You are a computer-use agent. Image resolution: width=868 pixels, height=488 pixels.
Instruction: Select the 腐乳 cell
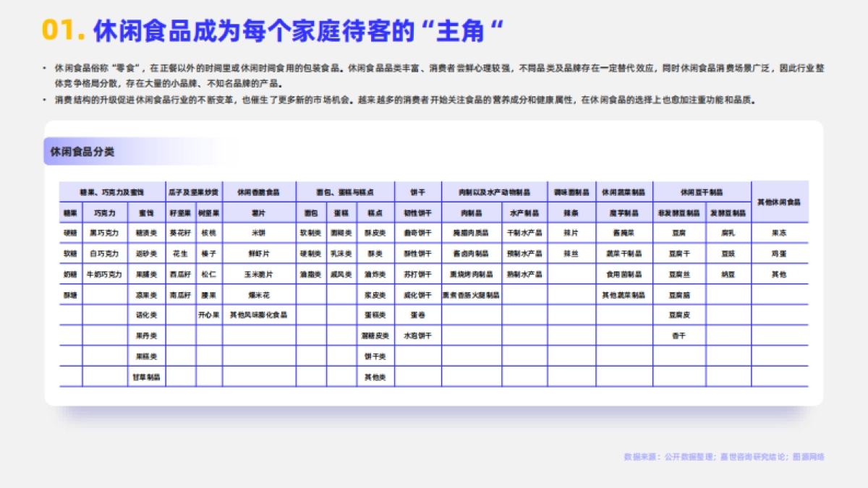pyautogui.click(x=728, y=234)
